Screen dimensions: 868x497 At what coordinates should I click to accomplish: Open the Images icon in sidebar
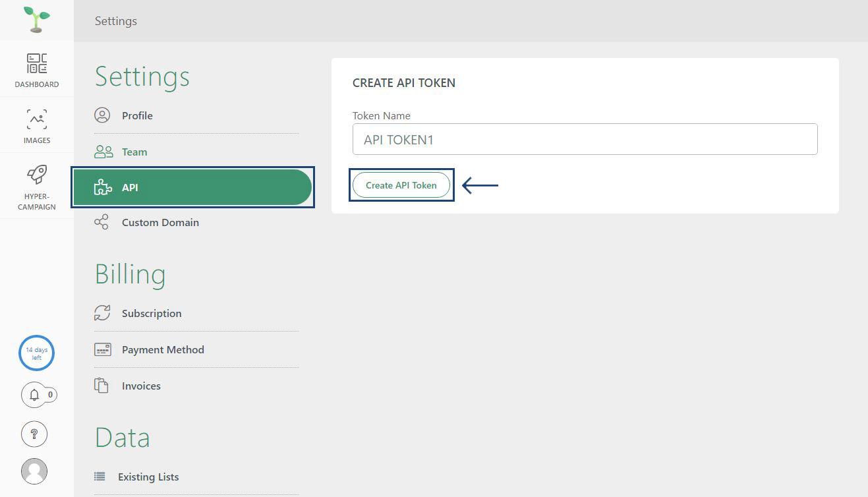coord(37,119)
